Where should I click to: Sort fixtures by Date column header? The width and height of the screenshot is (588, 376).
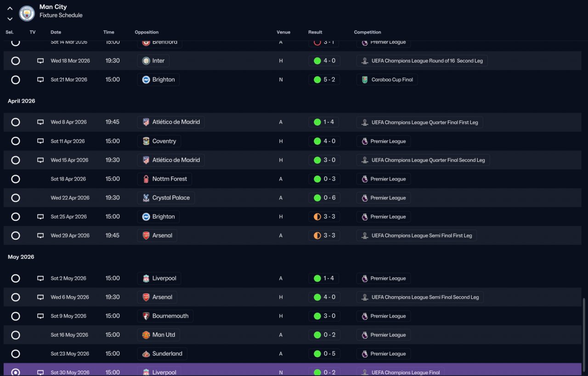[56, 32]
